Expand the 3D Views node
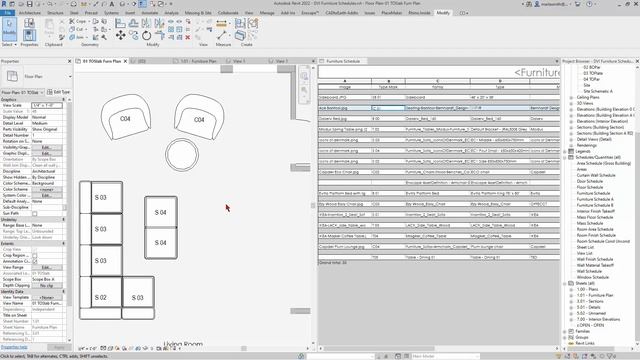 tap(571, 103)
